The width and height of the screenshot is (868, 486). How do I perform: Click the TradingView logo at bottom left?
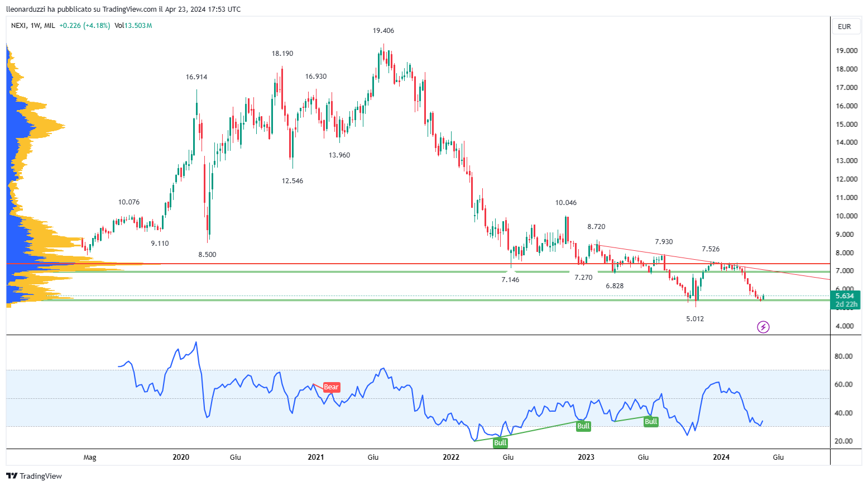coord(34,476)
